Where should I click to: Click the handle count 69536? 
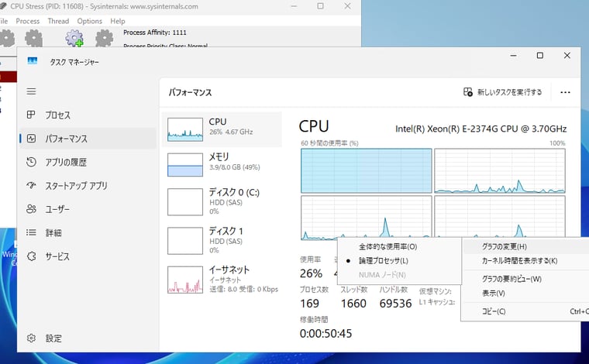tap(395, 304)
